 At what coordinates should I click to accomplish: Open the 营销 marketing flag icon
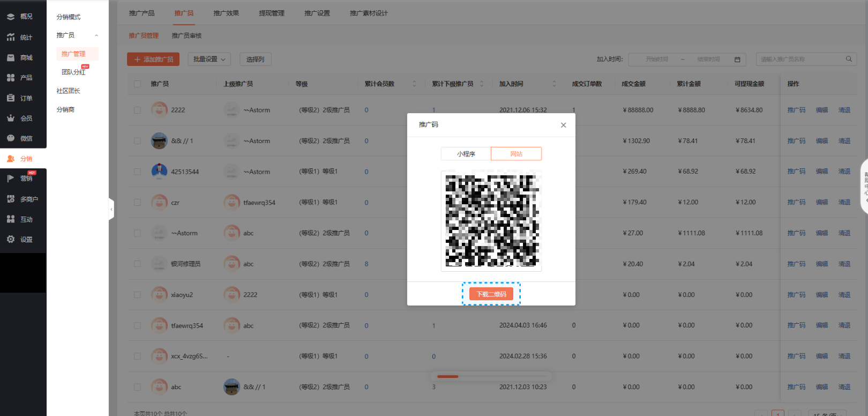[11, 179]
